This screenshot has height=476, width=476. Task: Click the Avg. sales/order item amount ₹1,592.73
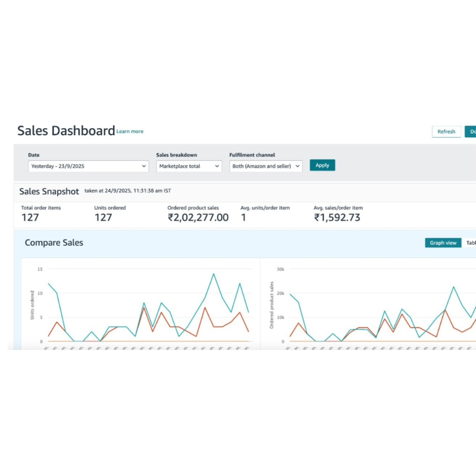pos(337,217)
